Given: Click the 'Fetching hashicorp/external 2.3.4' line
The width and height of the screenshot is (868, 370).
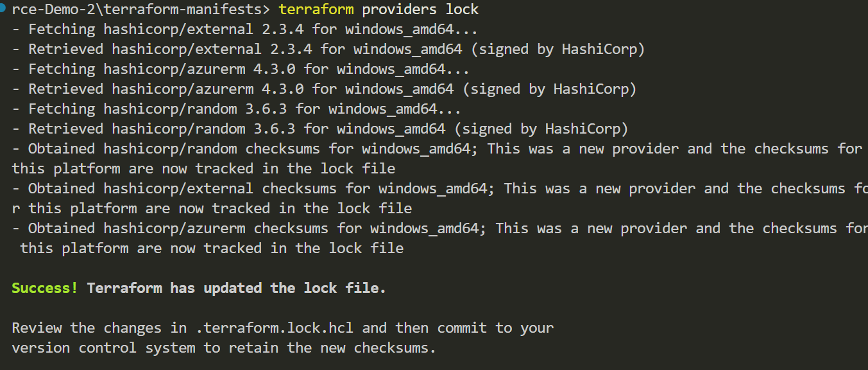Looking at the screenshot, I should click(244, 30).
